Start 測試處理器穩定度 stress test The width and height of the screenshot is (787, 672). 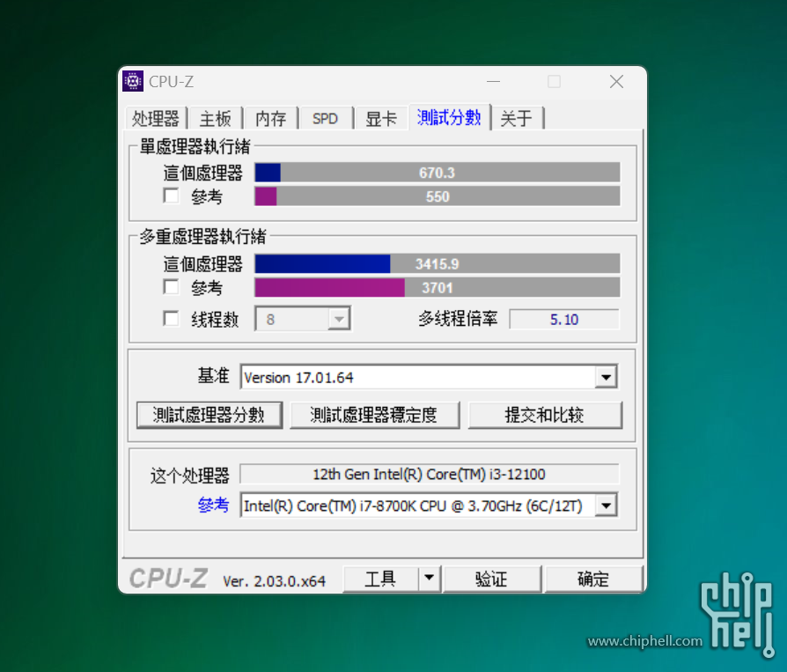point(374,415)
